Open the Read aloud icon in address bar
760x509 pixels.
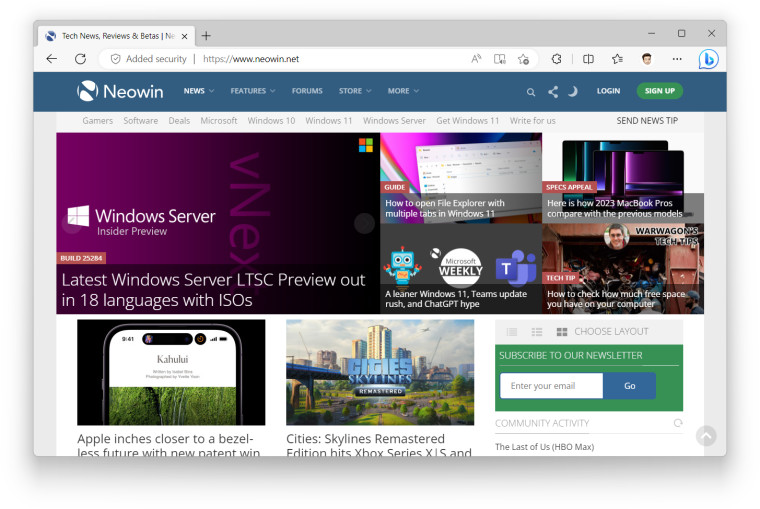point(476,59)
